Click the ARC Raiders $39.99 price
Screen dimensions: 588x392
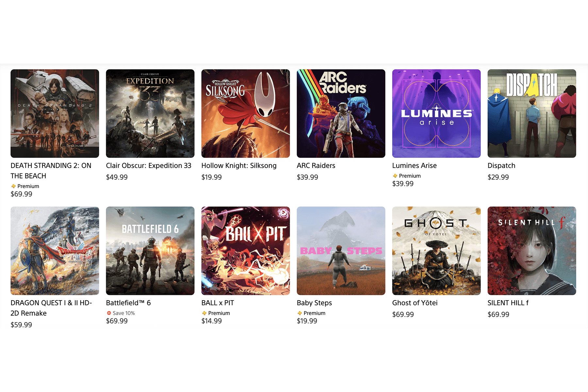307,177
